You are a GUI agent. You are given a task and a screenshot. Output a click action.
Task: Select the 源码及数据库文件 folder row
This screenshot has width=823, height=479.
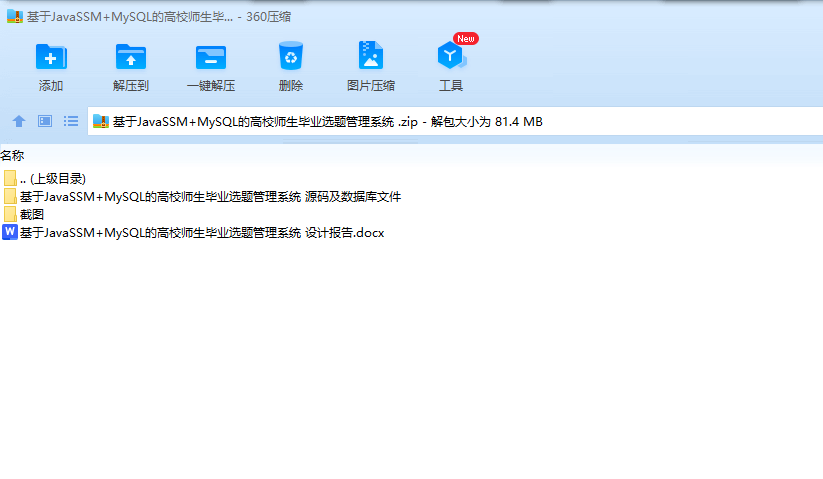click(202, 197)
